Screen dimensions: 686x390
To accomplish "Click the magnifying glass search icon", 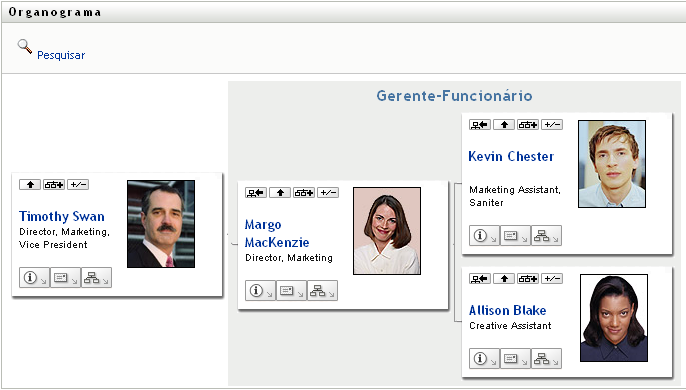I will [x=24, y=46].
